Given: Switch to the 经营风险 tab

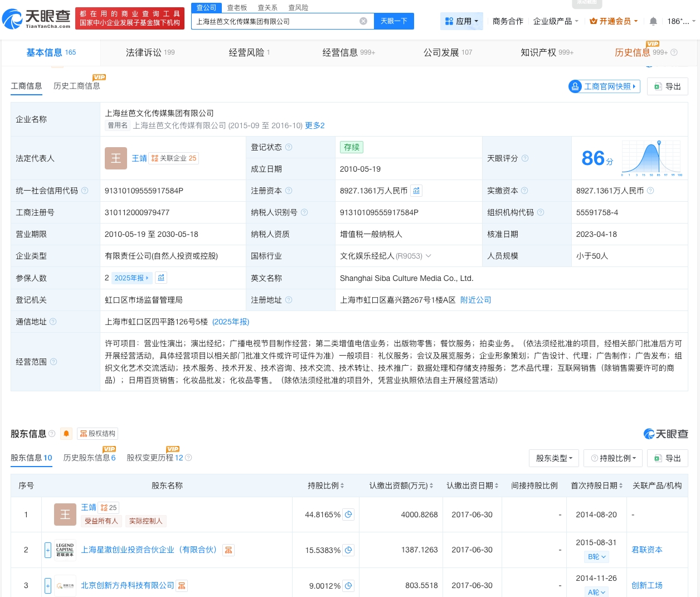Looking at the screenshot, I should point(249,52).
